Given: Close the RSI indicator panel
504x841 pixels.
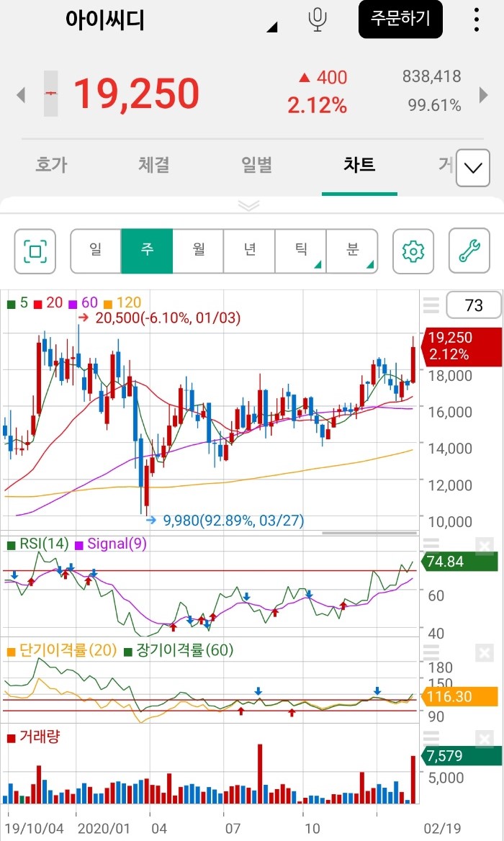Looking at the screenshot, I should point(484,547).
